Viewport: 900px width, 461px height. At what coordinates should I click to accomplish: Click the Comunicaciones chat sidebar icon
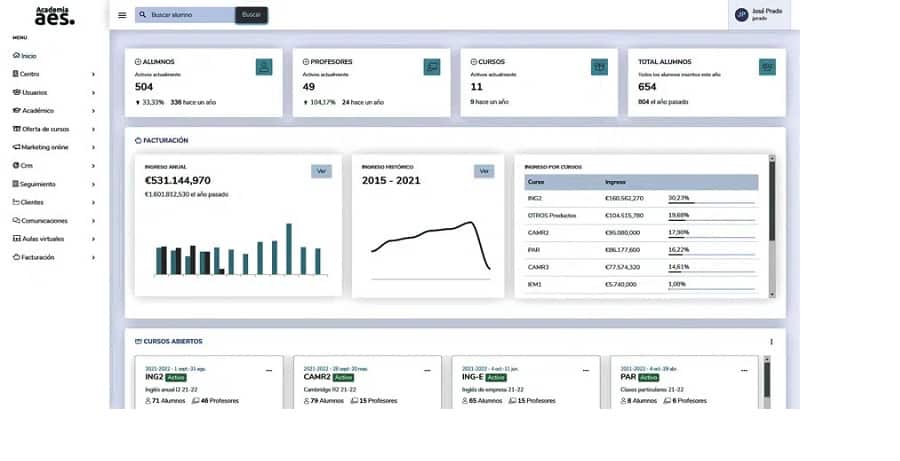pos(16,220)
